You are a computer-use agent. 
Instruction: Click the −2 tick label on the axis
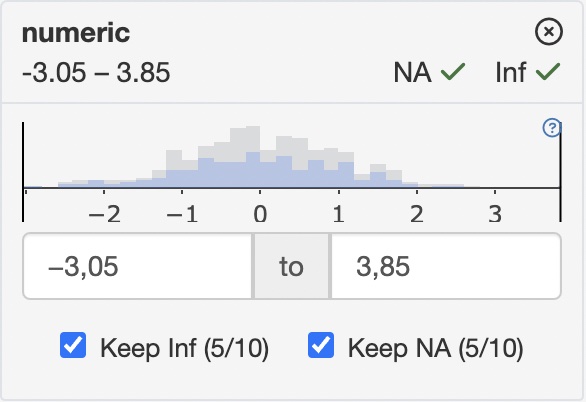[x=104, y=214]
